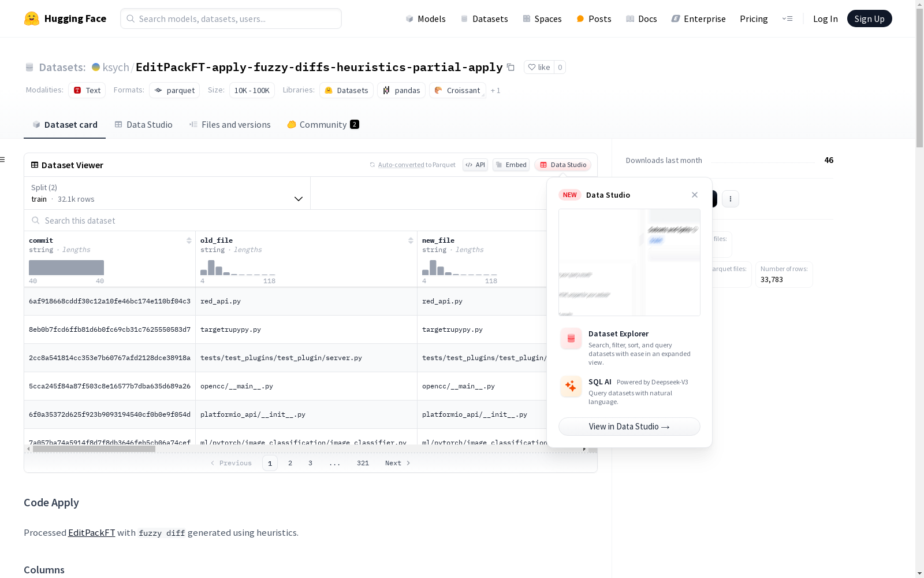924x578 pixels.
Task: Click the Text modality tag
Action: (x=87, y=90)
